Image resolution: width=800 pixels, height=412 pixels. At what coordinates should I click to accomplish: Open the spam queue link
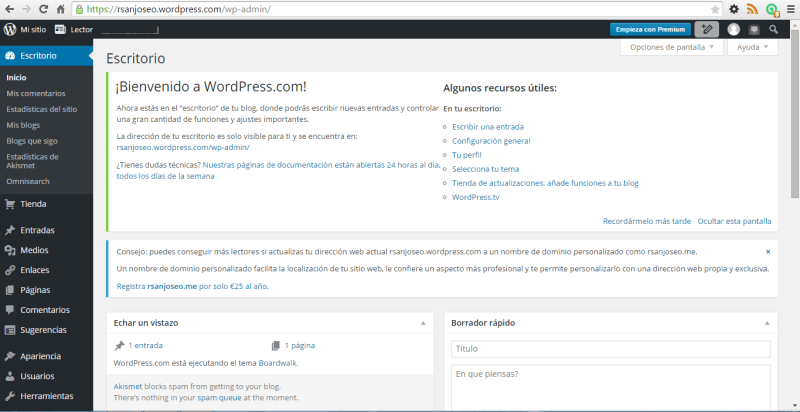click(219, 398)
